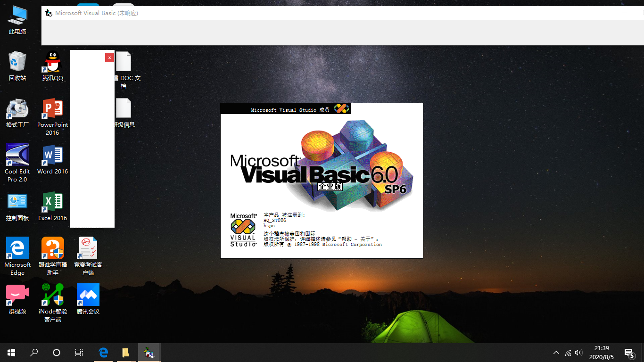Open the volume tray icon

point(579,353)
